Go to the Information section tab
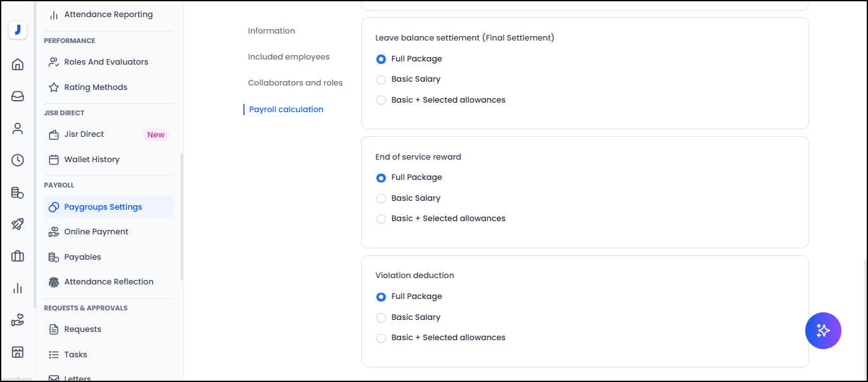 tap(271, 31)
